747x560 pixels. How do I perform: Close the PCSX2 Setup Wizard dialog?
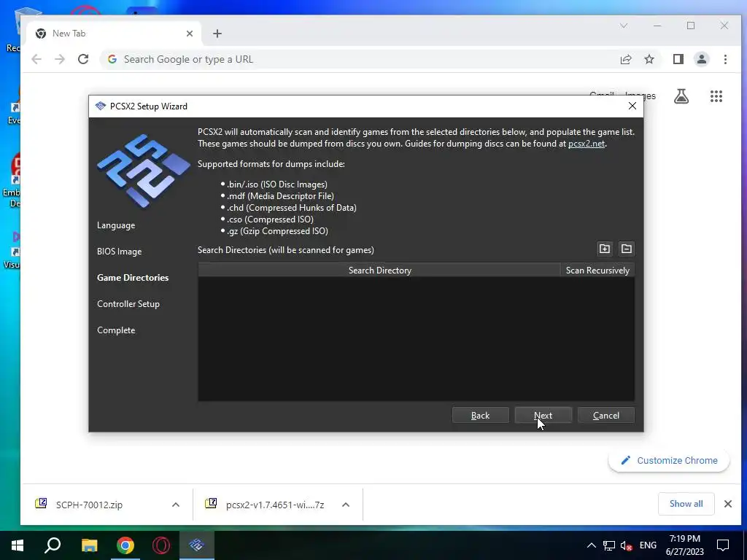pyautogui.click(x=632, y=106)
